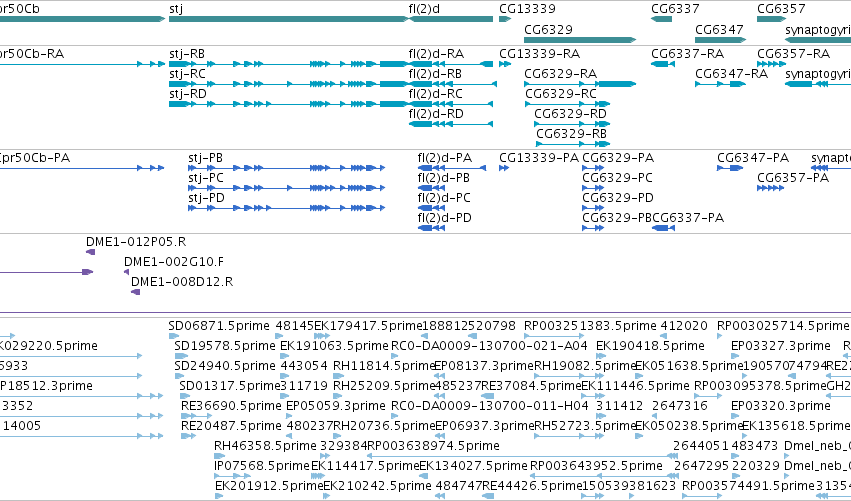
Task: Click the fl(2)d-RC transcript label
Action: point(436,94)
